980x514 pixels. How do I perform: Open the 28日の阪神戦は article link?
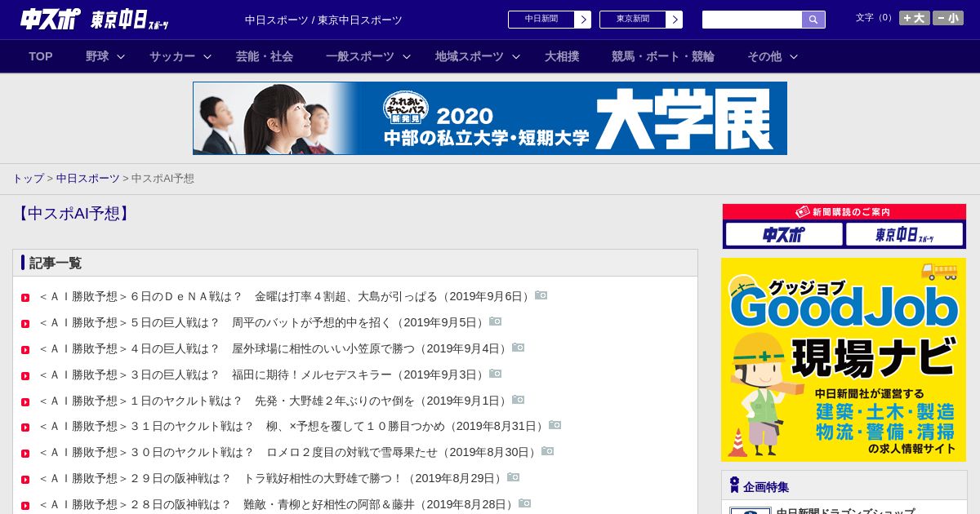point(278,504)
